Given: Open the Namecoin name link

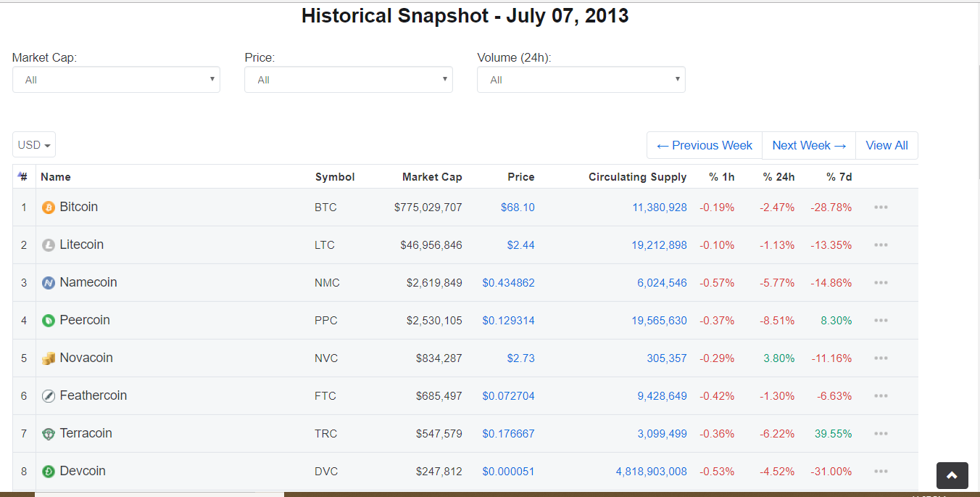Looking at the screenshot, I should tap(88, 282).
